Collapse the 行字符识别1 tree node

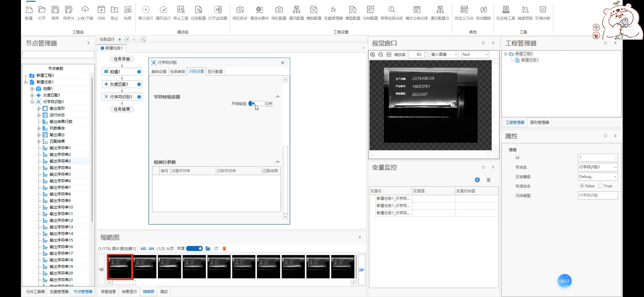(x=32, y=102)
